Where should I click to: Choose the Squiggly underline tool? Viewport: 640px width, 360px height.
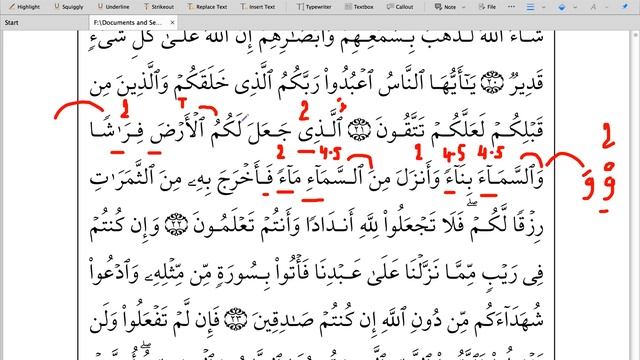click(x=69, y=7)
